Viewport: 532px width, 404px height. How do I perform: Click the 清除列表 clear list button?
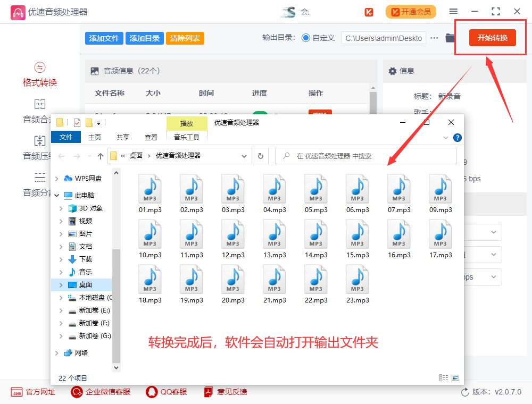click(185, 38)
